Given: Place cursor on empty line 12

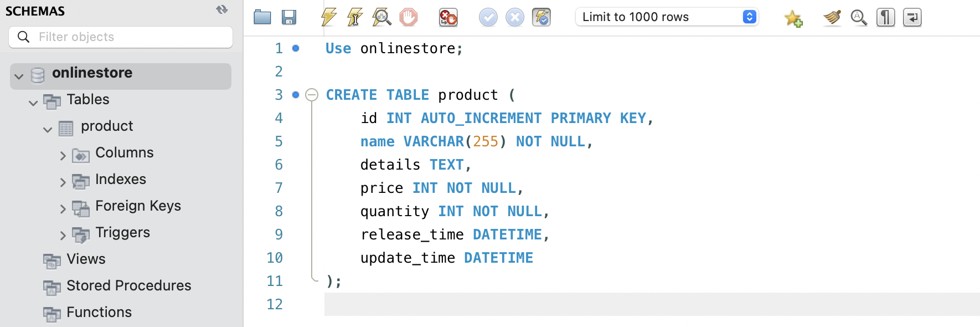Looking at the screenshot, I should (652, 304).
